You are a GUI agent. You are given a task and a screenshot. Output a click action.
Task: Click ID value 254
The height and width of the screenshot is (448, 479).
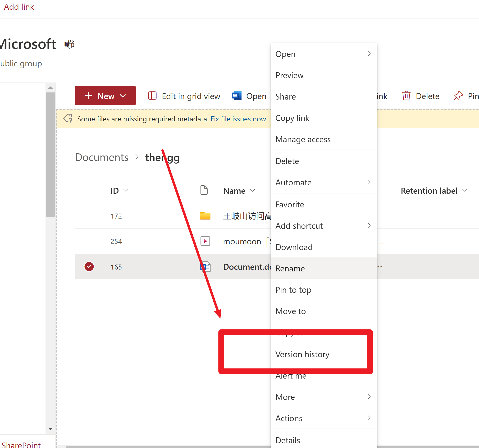click(116, 241)
